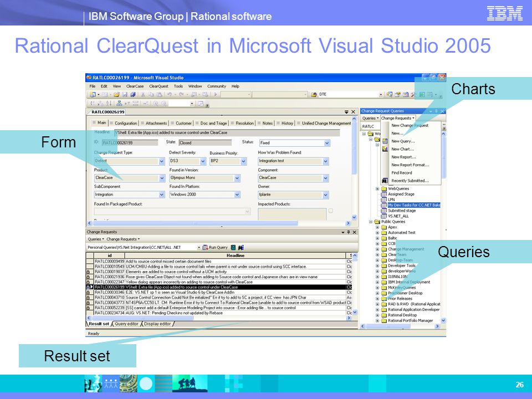The image size is (532, 399).
Task: Click the Toolbox wrench toolbar icon
Action: [413, 95]
